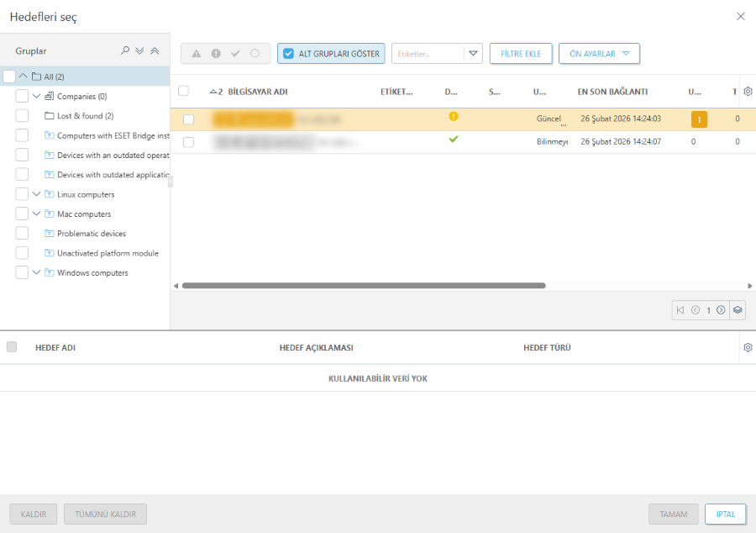Click the search groups magnifier icon

(x=125, y=50)
